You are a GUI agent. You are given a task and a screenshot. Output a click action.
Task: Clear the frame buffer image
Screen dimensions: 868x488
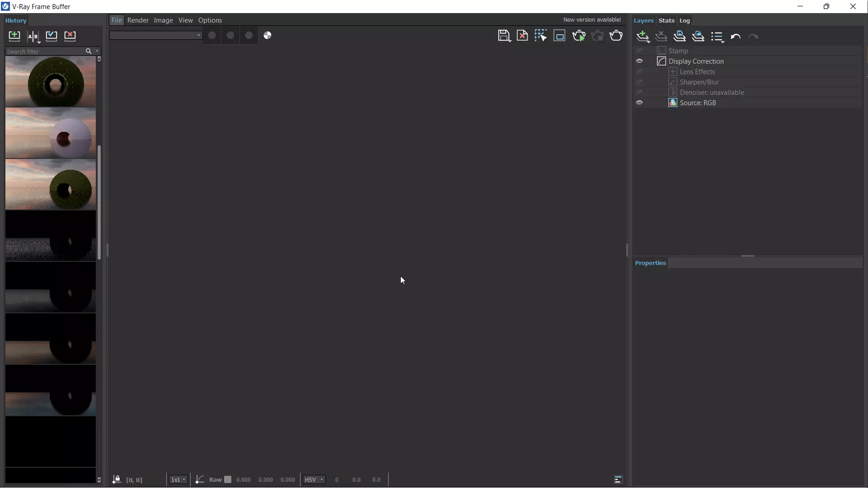[x=522, y=36]
